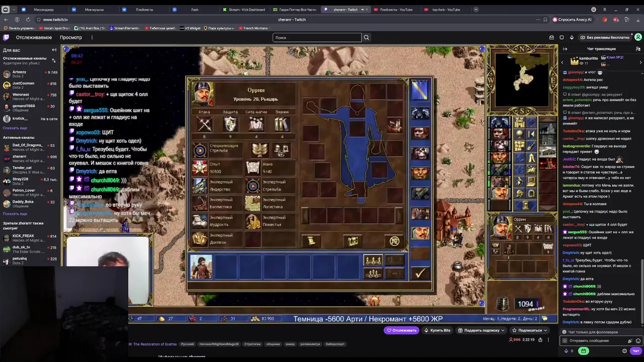Click the Twitch home logo icon
This screenshot has width=644, height=362.
point(6,37)
